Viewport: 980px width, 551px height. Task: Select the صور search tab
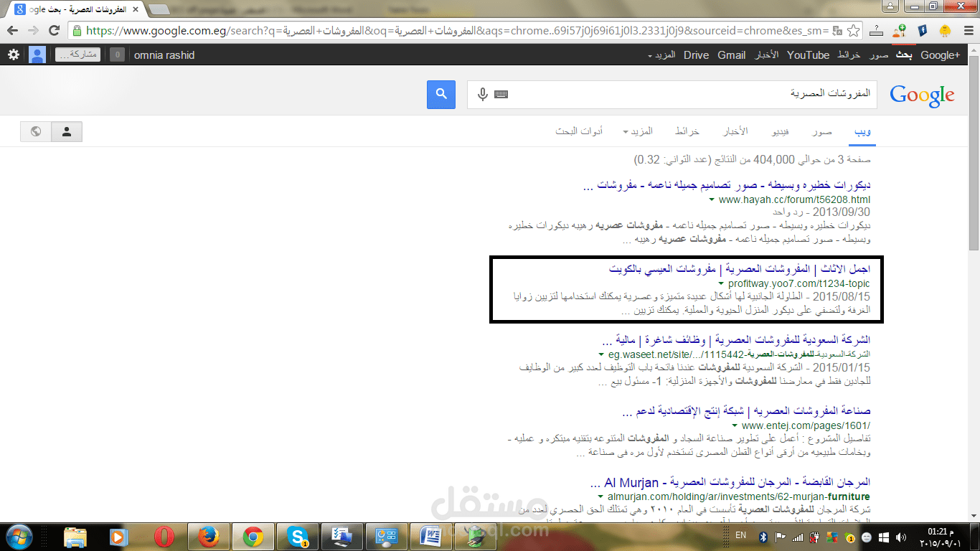(x=822, y=131)
